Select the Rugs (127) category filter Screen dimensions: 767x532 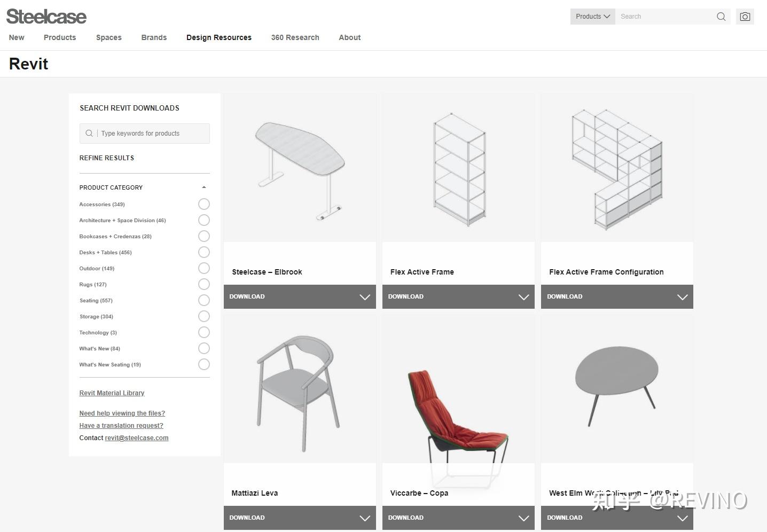tap(204, 284)
